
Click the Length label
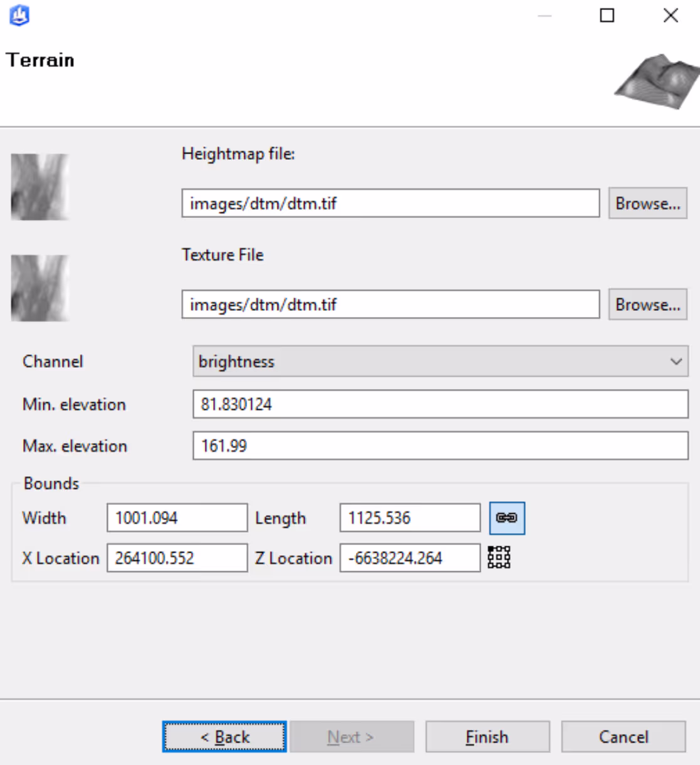coord(280,518)
